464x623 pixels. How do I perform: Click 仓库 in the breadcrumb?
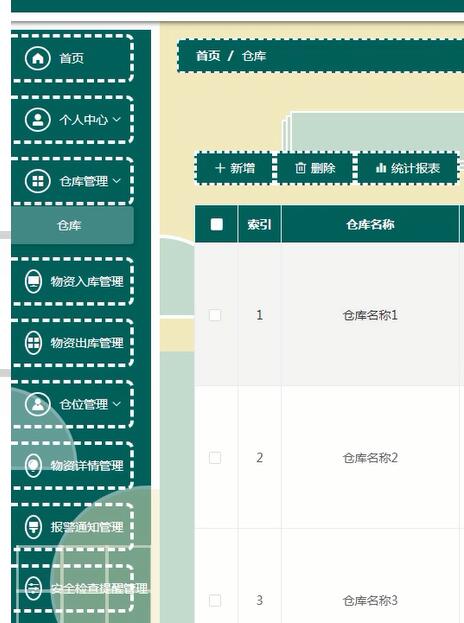[254, 56]
